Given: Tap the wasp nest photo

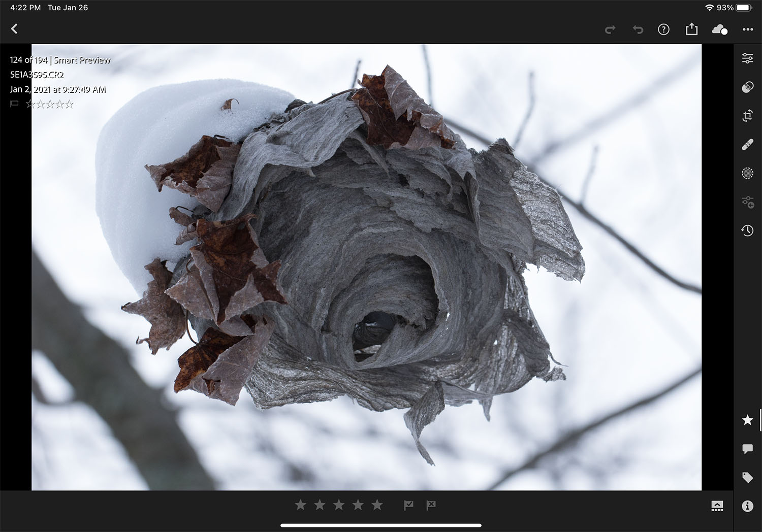Looking at the screenshot, I should (x=367, y=267).
